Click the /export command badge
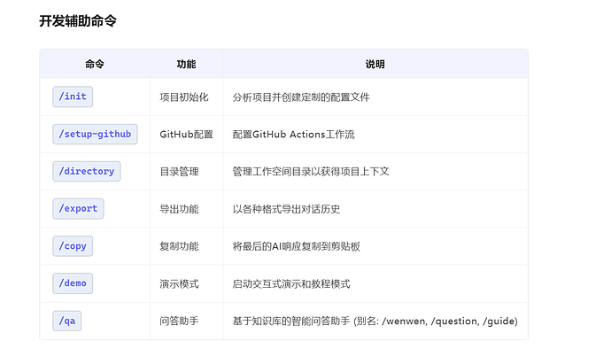This screenshot has height=364, width=611. pyautogui.click(x=79, y=209)
